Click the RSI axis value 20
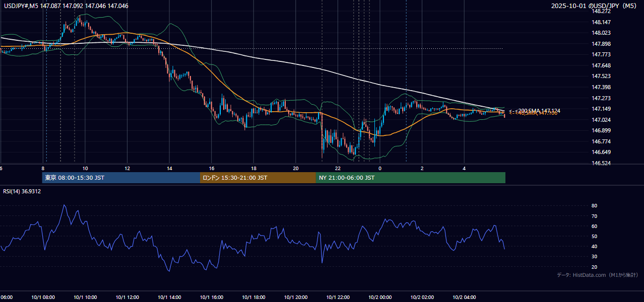Viewport: 644px width, 302px height. coord(595,267)
